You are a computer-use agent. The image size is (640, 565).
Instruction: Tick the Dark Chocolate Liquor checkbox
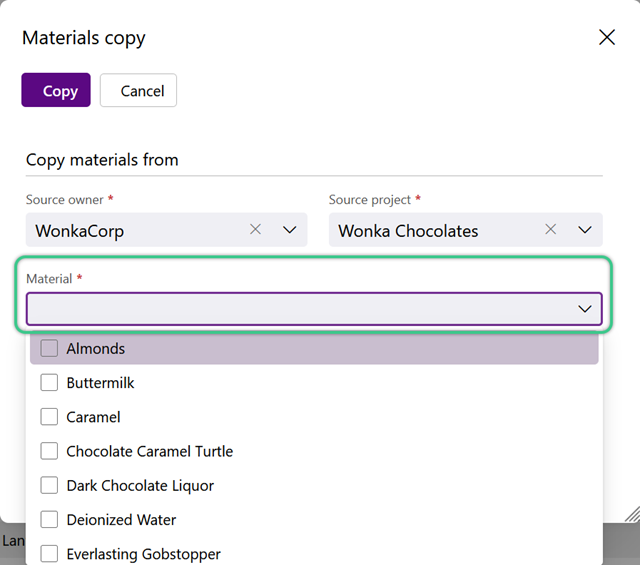[49, 485]
